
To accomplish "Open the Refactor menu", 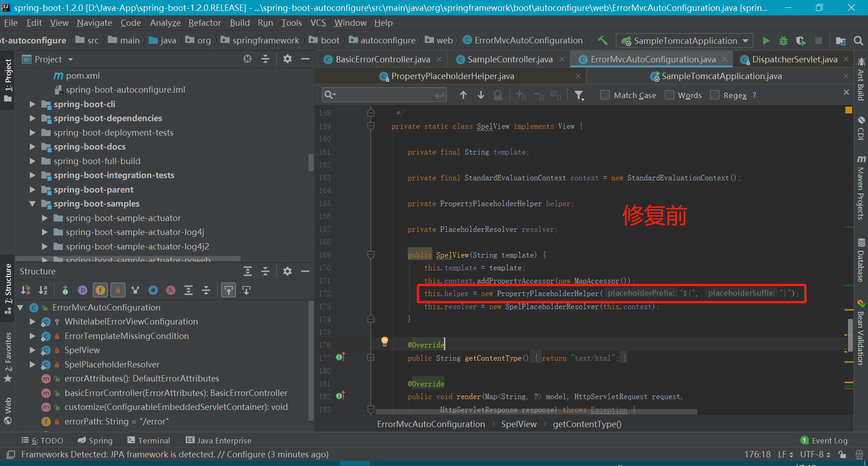I will [205, 23].
